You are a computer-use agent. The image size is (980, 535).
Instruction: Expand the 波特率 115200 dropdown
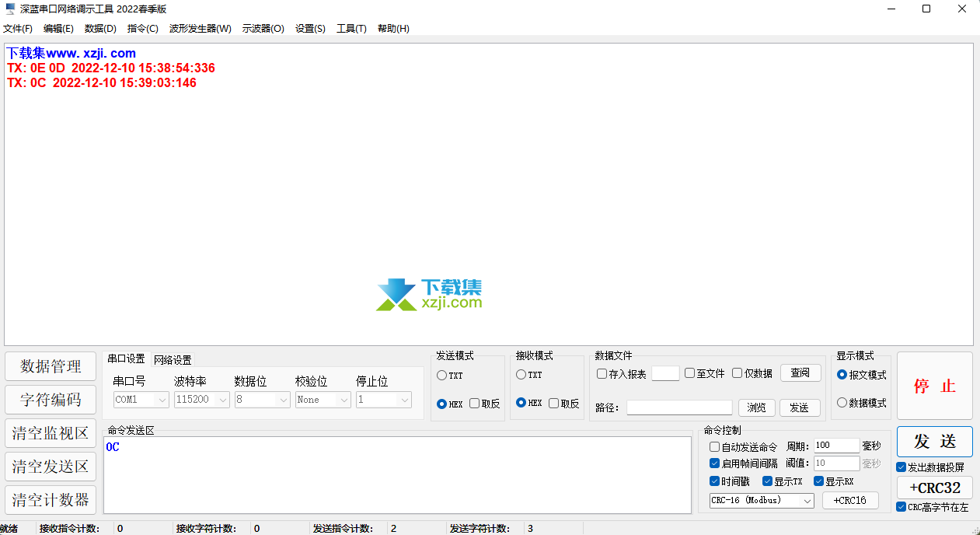[223, 400]
